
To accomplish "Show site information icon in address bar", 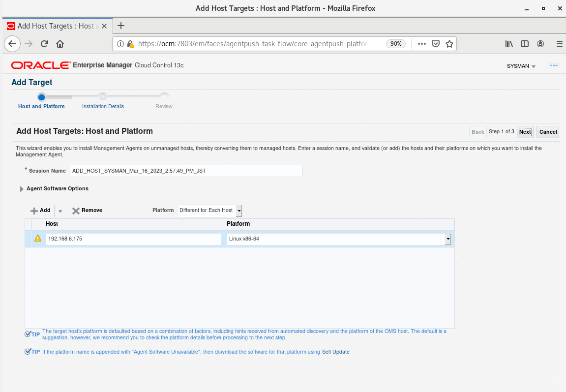I will click(120, 44).
